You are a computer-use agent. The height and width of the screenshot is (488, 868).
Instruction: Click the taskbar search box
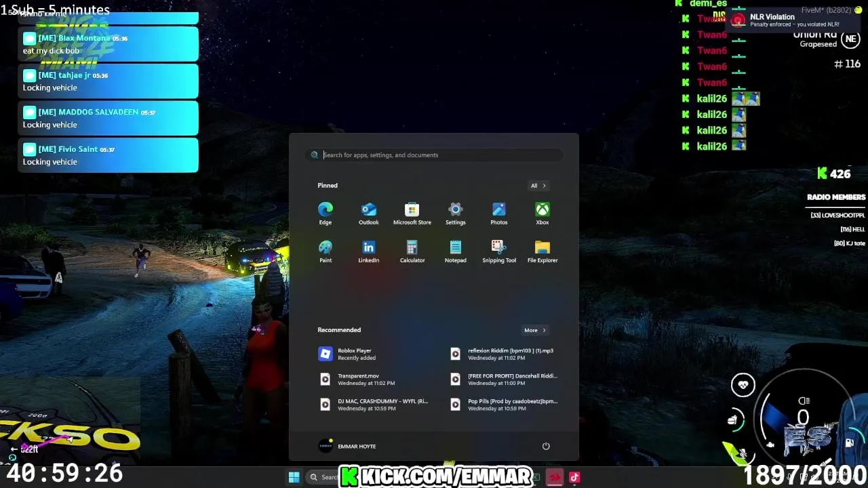(x=323, y=477)
